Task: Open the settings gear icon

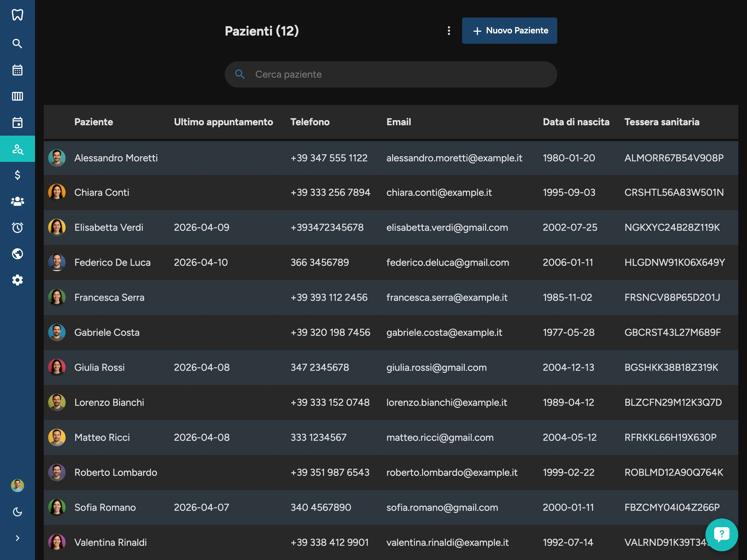Action: [17, 280]
